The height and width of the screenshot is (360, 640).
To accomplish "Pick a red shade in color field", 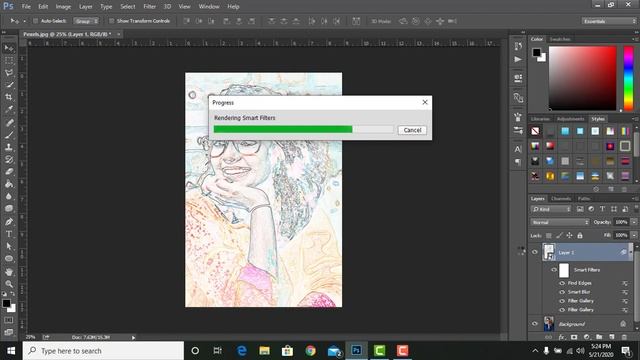I will 582,78.
